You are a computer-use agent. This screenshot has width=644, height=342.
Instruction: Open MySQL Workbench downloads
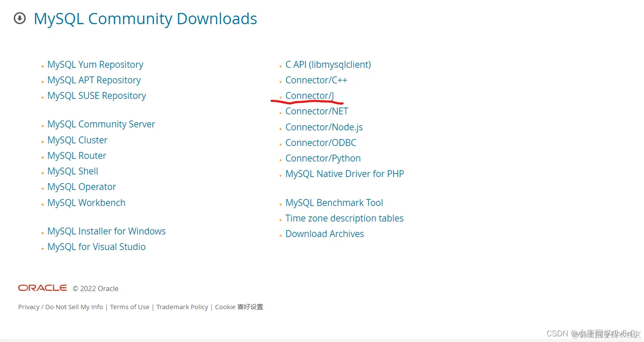87,203
